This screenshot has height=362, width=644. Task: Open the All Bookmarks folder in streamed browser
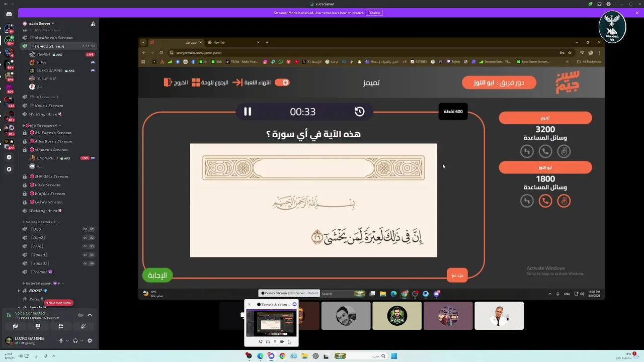[589, 62]
